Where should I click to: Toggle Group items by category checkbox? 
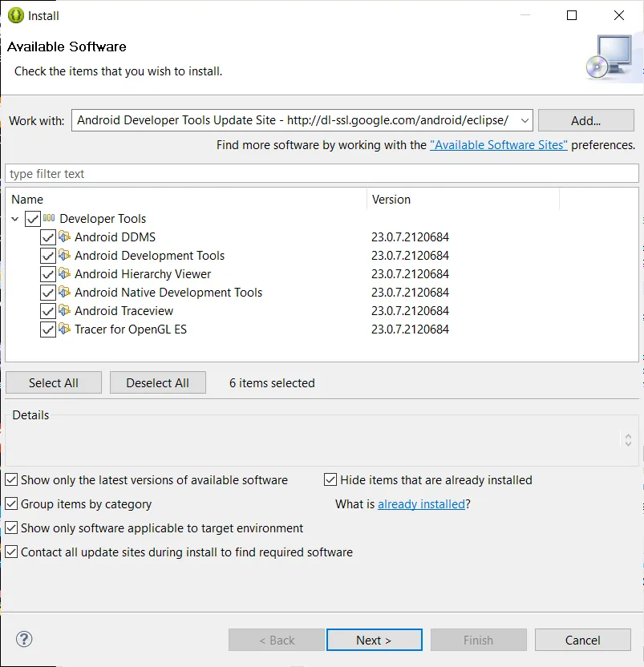[x=11, y=503]
